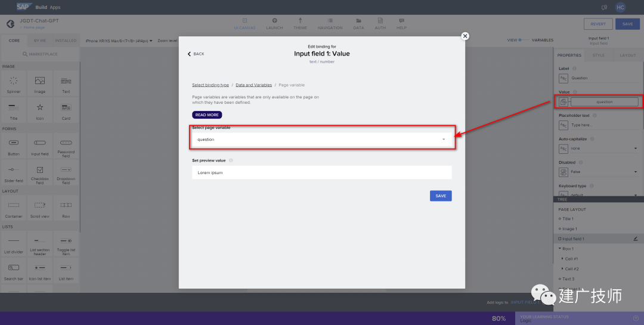The width and height of the screenshot is (644, 325).
Task: Switch to the Style tab
Action: coord(599,55)
